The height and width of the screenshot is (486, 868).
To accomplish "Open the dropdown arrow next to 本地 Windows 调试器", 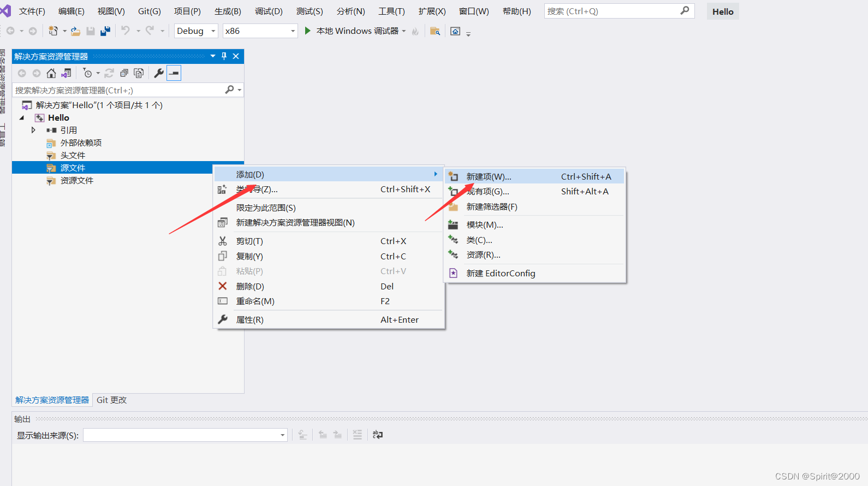I will pos(404,31).
